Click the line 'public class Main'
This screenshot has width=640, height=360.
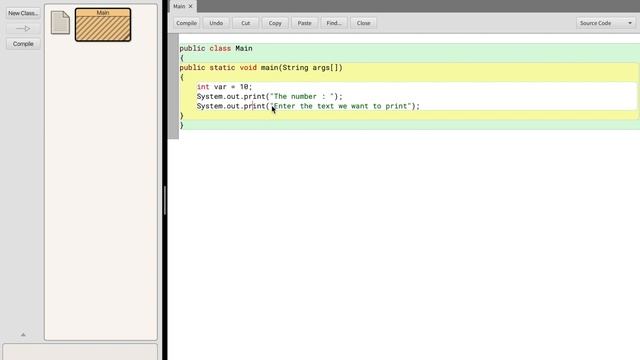pyautogui.click(x=216, y=48)
